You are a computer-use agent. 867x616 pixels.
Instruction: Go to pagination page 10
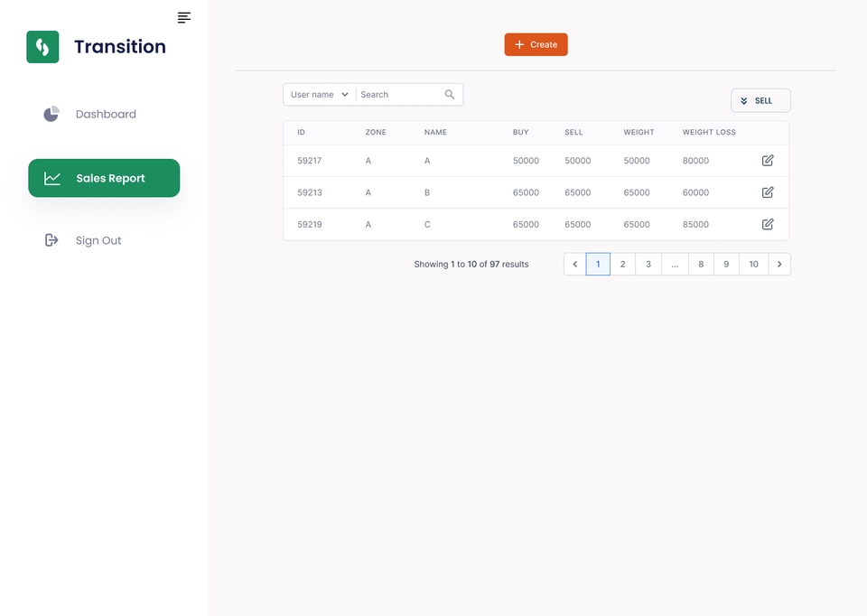tap(753, 265)
